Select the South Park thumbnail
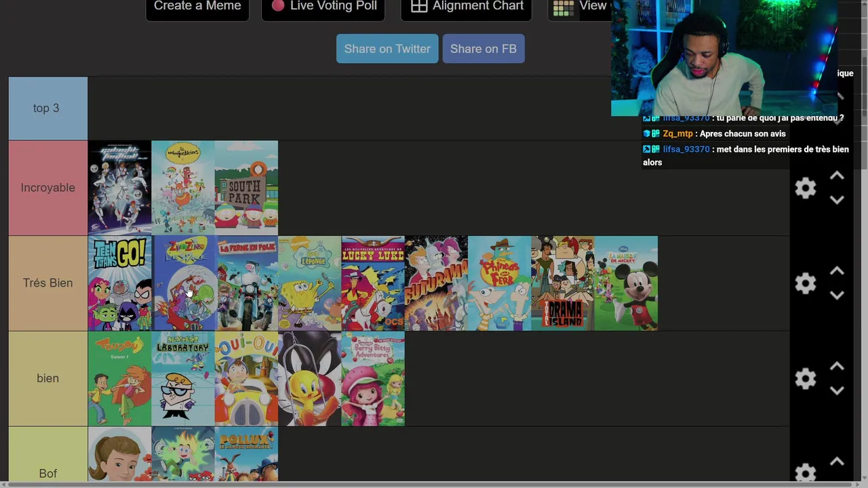The height and width of the screenshot is (488, 868). pos(246,188)
